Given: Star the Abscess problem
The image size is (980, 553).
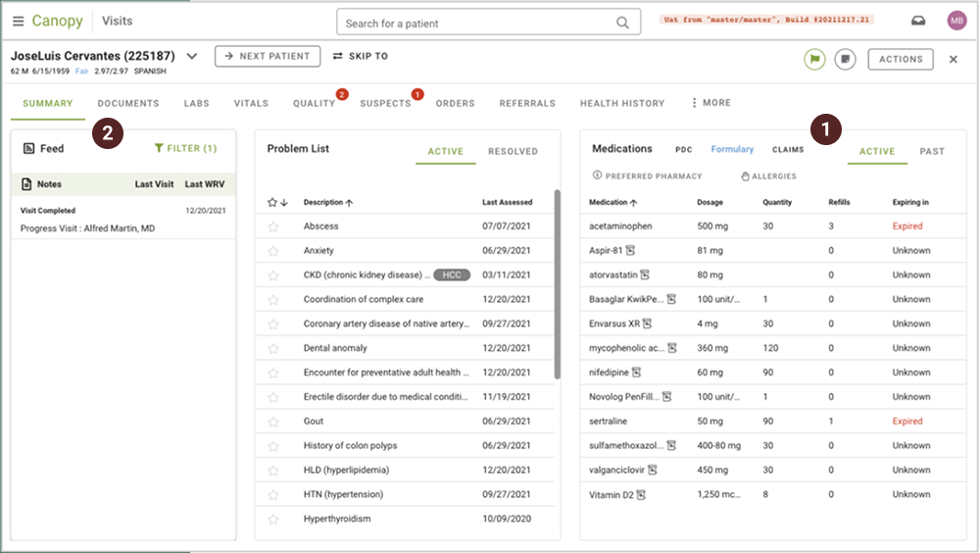Looking at the screenshot, I should (x=273, y=226).
